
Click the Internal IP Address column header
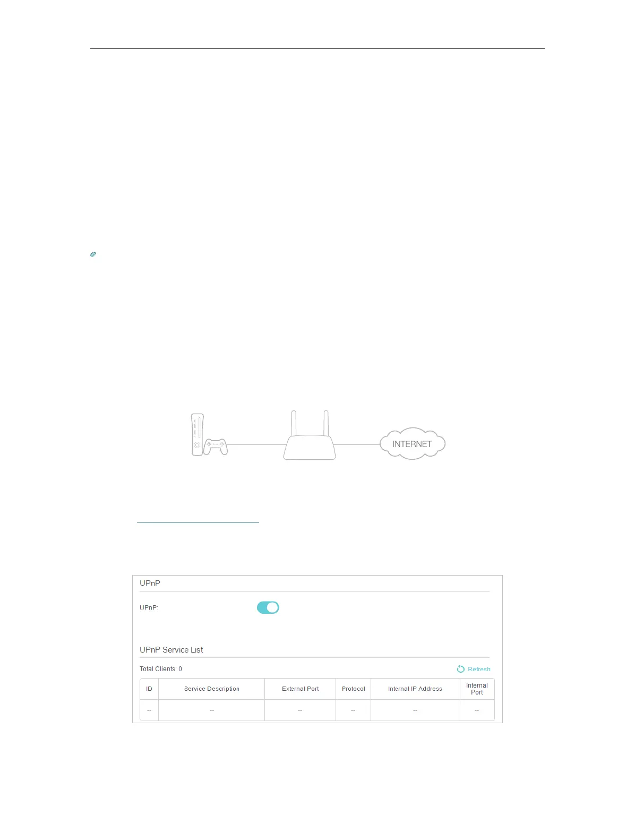pos(415,689)
